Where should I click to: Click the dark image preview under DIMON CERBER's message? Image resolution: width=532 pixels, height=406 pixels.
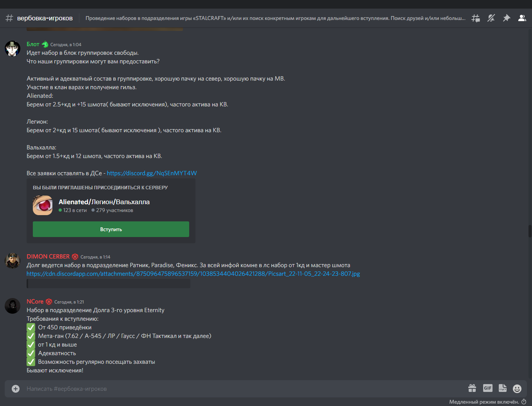108,284
